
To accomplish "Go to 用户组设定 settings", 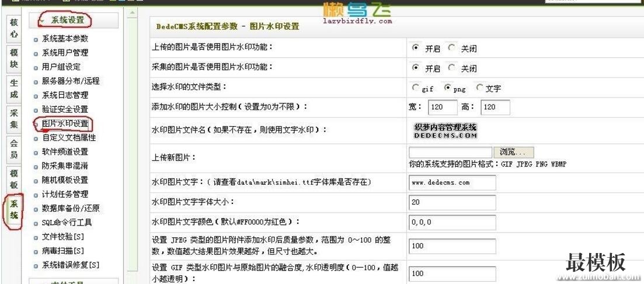I will [61, 67].
